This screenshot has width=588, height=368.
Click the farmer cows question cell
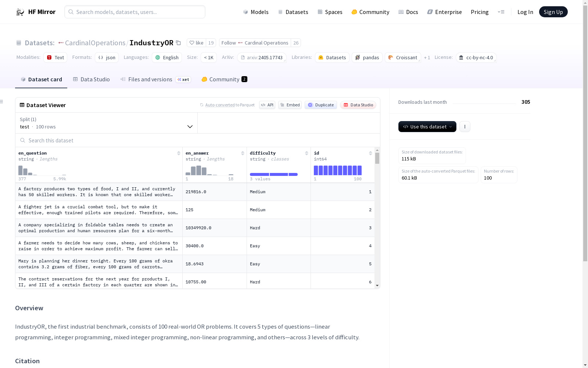tap(99, 246)
